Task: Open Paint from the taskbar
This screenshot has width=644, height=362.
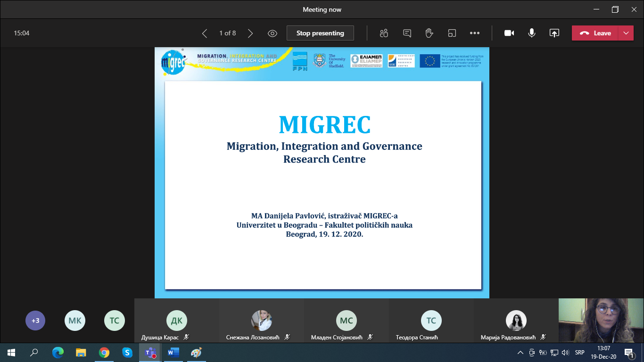Action: coord(196,353)
